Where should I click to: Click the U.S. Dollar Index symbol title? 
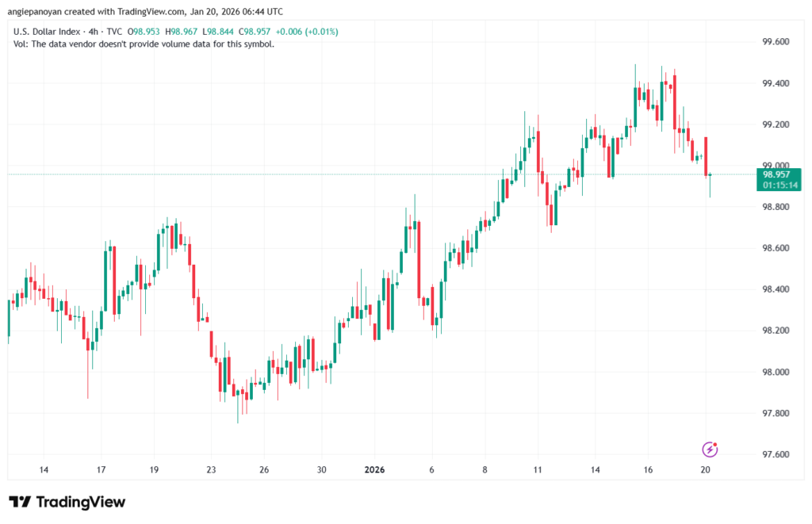tap(46, 32)
